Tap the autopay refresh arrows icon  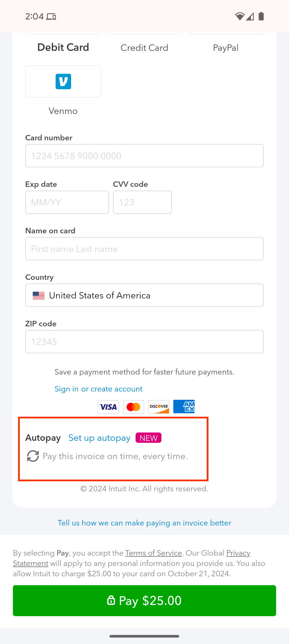point(33,456)
